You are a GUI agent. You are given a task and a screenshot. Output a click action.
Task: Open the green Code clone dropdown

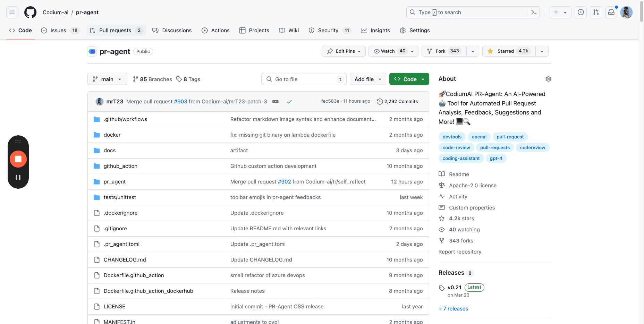click(x=409, y=79)
